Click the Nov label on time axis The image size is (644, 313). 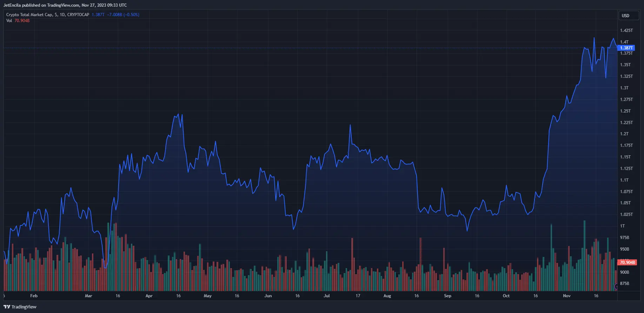click(567, 296)
